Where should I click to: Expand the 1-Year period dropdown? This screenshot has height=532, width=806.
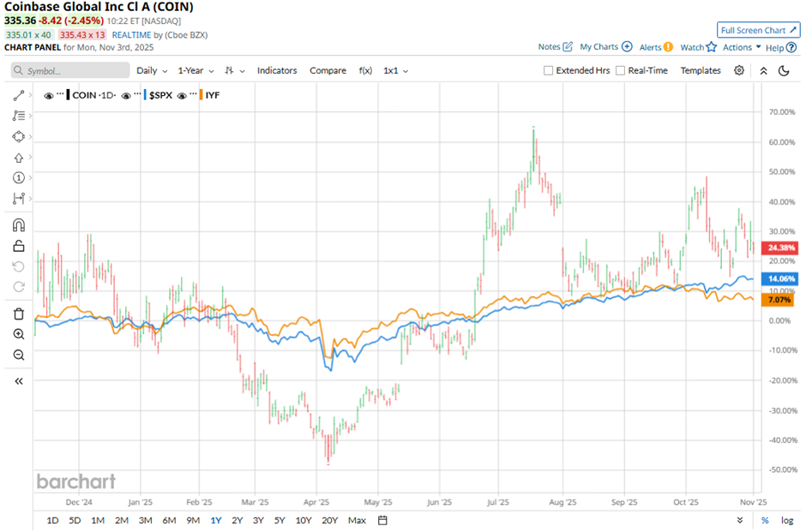[195, 70]
